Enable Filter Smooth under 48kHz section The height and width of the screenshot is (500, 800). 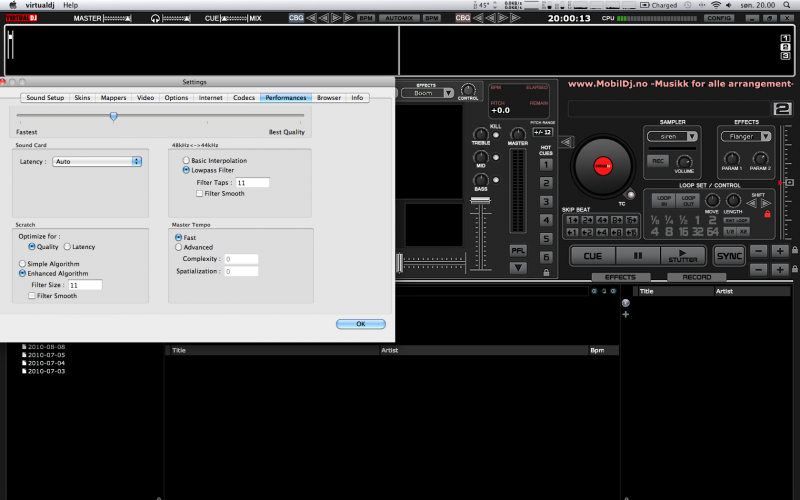point(199,193)
